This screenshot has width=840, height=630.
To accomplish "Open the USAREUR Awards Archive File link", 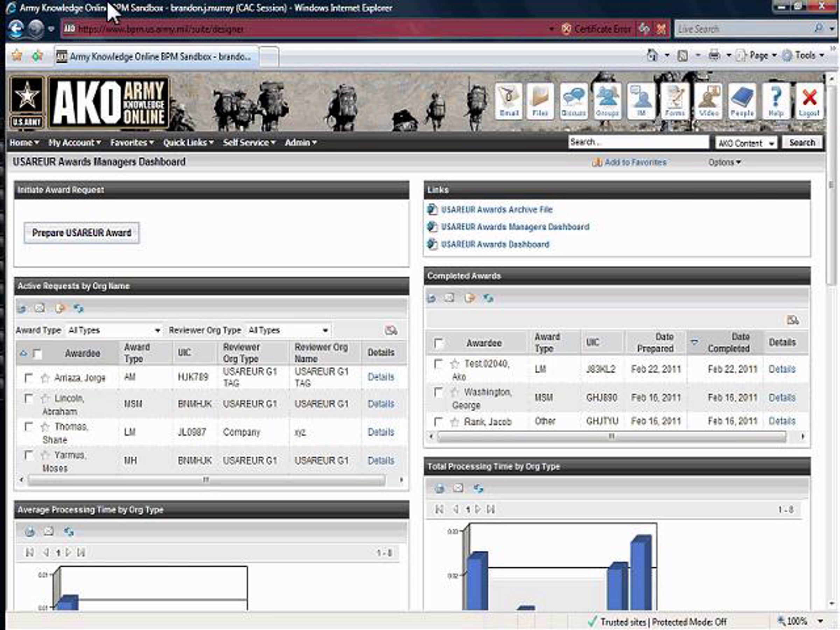I will [x=496, y=210].
